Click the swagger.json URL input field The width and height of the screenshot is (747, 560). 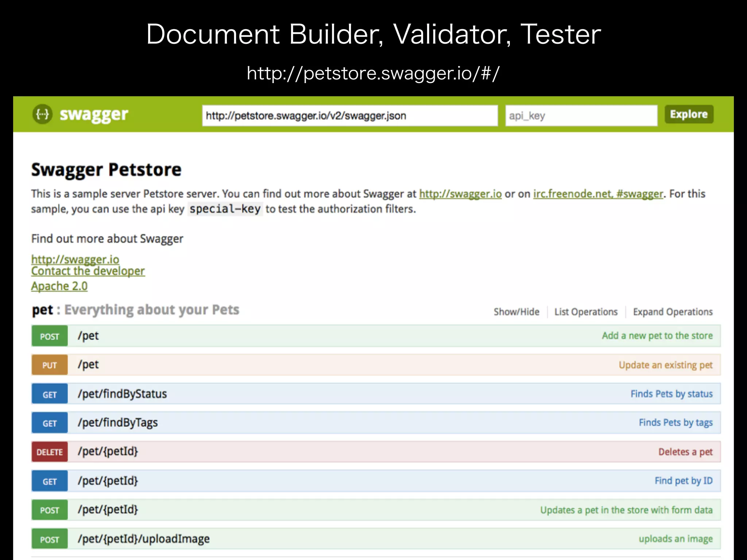tap(350, 116)
